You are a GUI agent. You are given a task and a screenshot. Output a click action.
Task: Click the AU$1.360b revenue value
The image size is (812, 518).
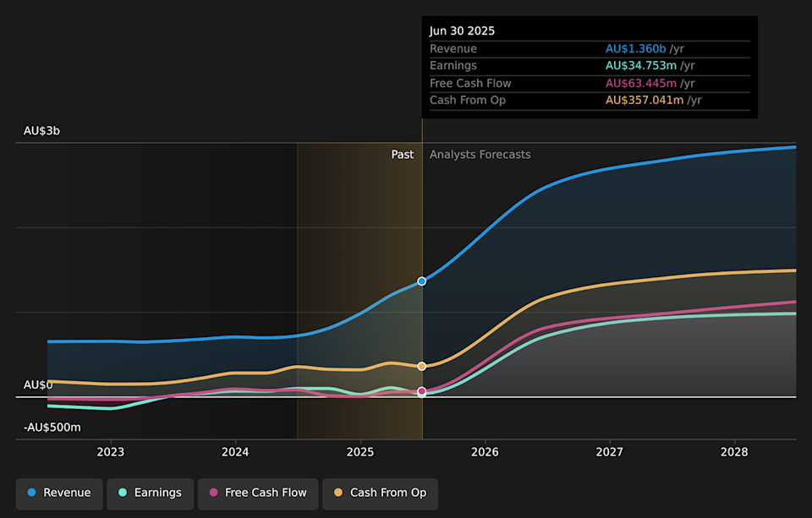click(x=635, y=49)
